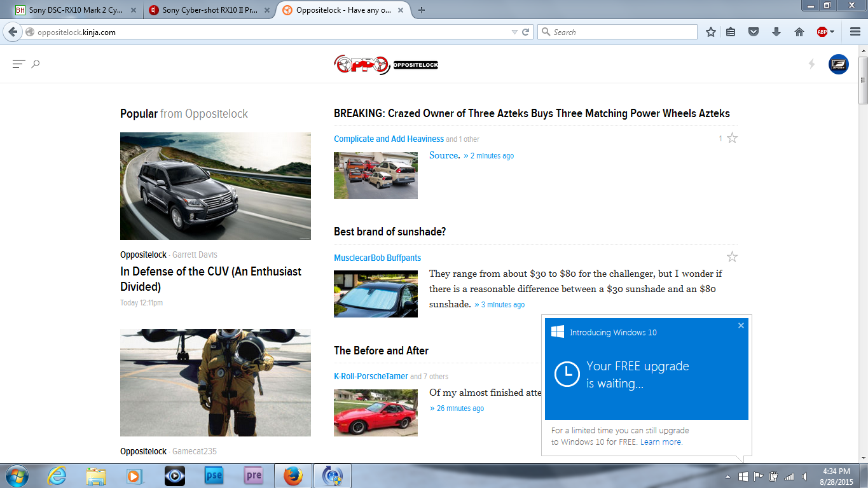The height and width of the screenshot is (488, 868).
Task: Click the Firefox back arrow button
Action: tap(13, 32)
